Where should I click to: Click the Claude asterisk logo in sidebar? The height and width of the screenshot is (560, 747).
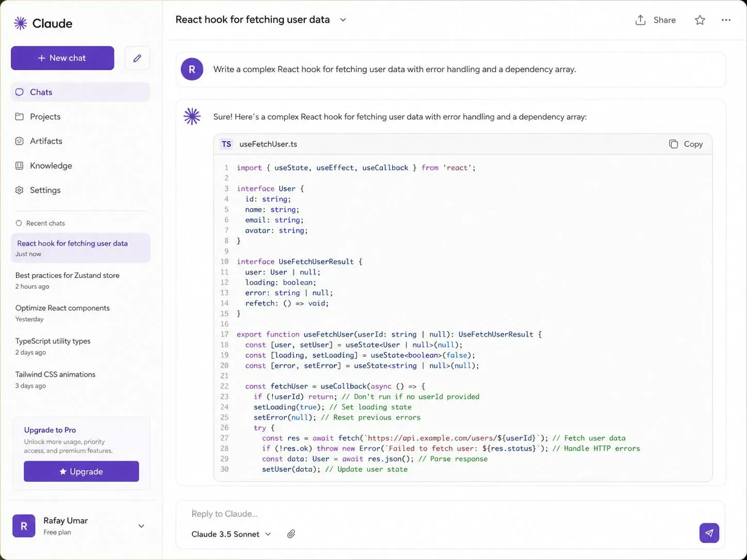20,23
